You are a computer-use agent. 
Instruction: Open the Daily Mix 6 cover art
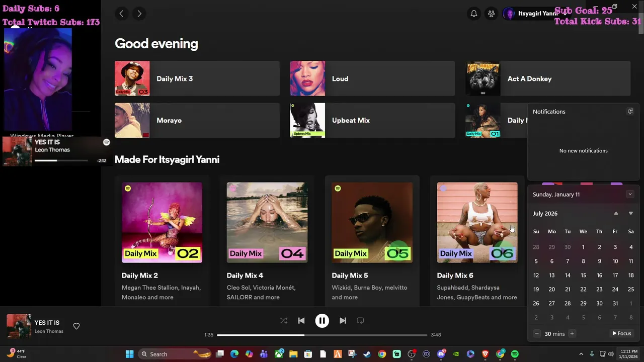pos(477,222)
